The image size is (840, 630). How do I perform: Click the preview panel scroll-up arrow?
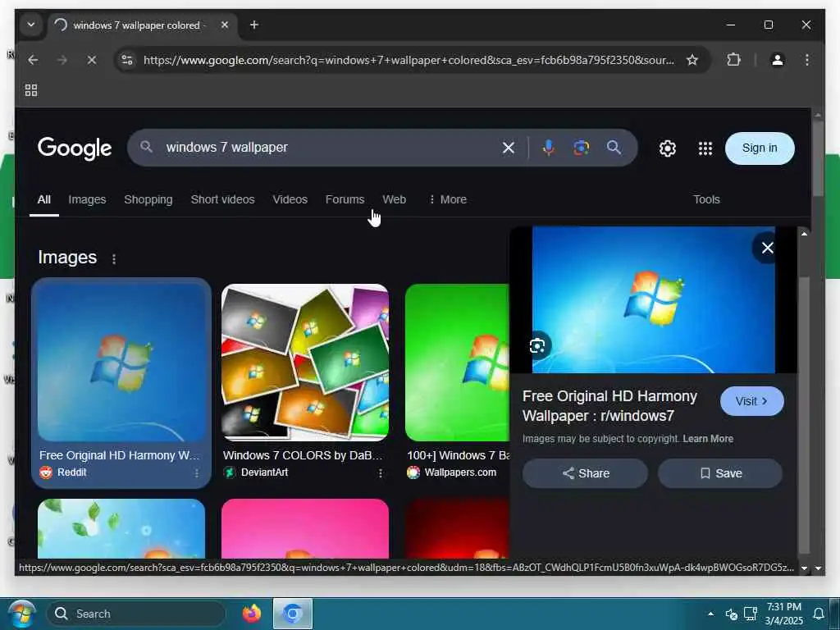coord(804,234)
